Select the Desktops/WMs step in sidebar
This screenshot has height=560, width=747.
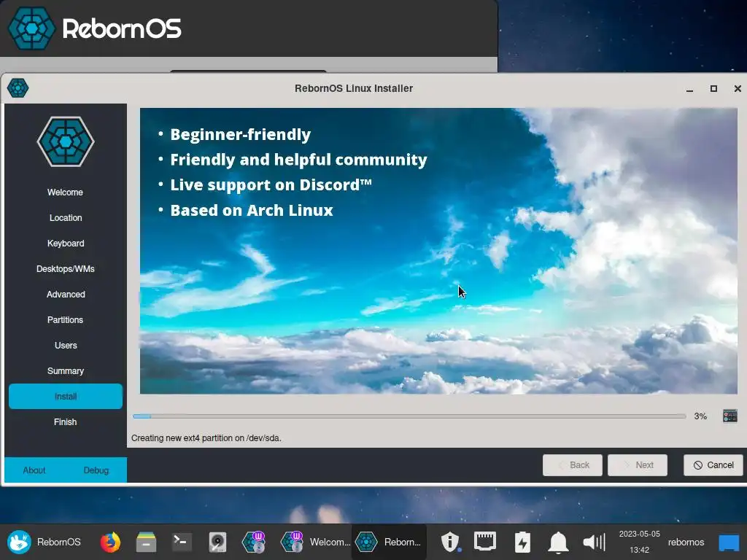tap(65, 269)
